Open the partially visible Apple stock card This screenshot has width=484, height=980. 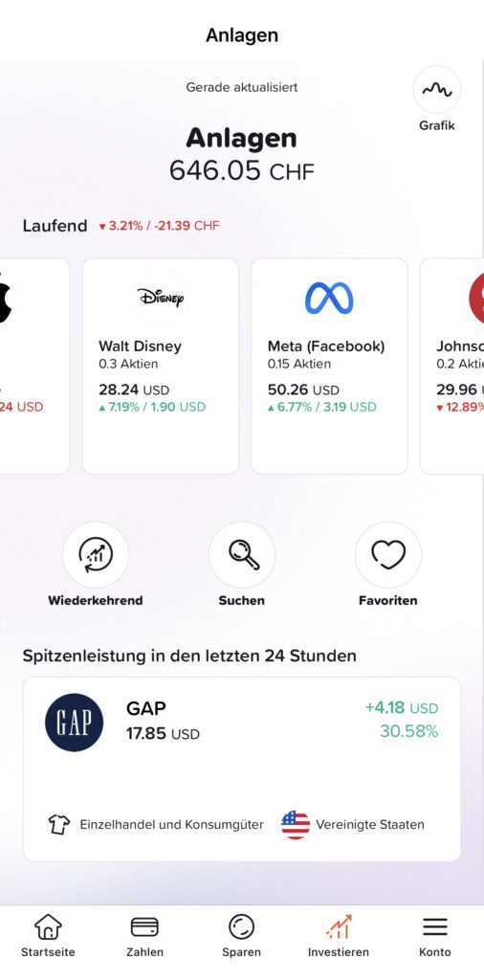click(34, 367)
